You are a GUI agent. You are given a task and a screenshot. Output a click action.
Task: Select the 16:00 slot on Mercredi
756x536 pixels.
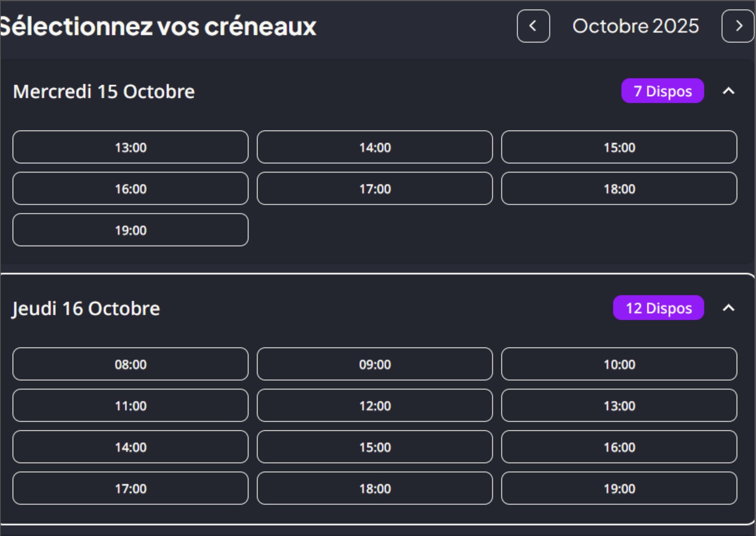pyautogui.click(x=130, y=189)
